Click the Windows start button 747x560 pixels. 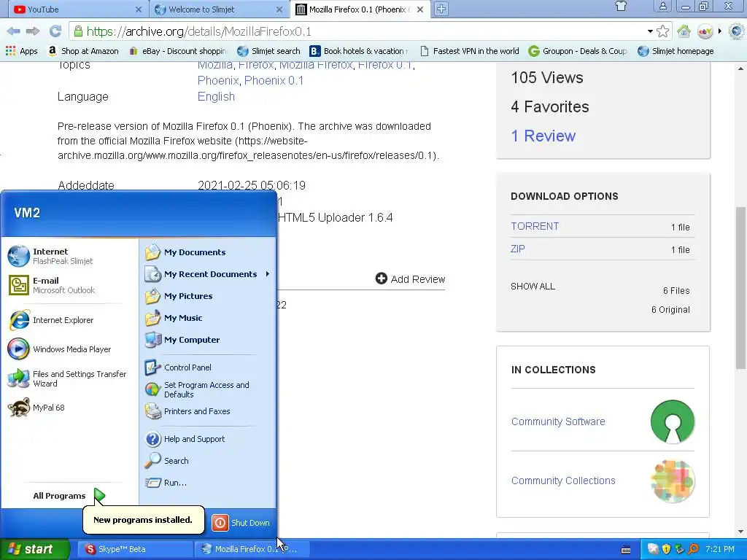point(34,549)
